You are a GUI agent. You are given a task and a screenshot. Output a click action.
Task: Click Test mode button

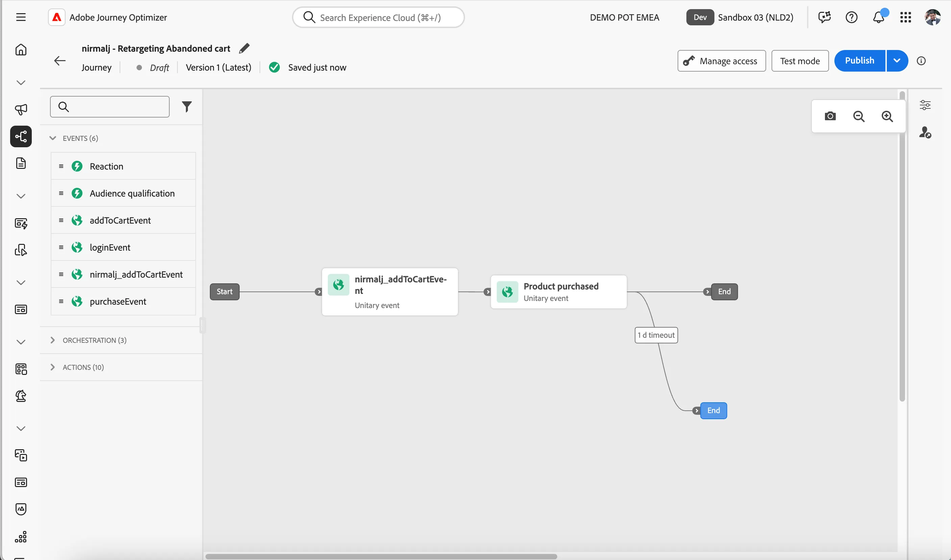coord(800,61)
